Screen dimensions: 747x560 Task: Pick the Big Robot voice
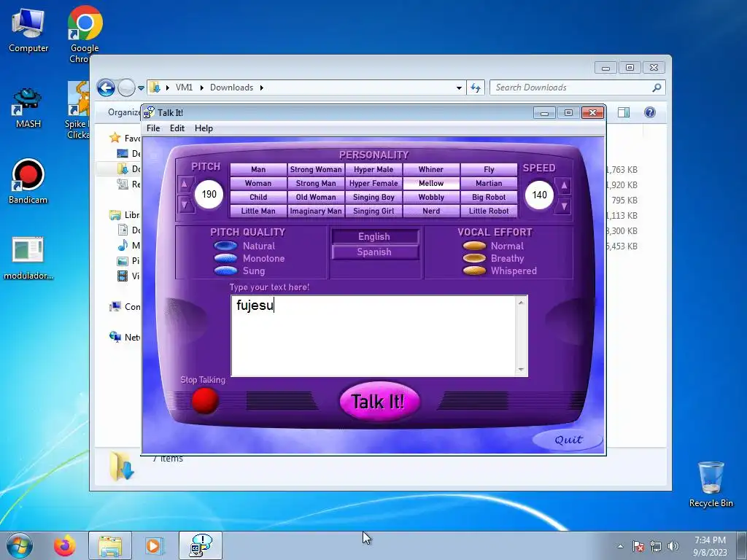[x=489, y=197]
